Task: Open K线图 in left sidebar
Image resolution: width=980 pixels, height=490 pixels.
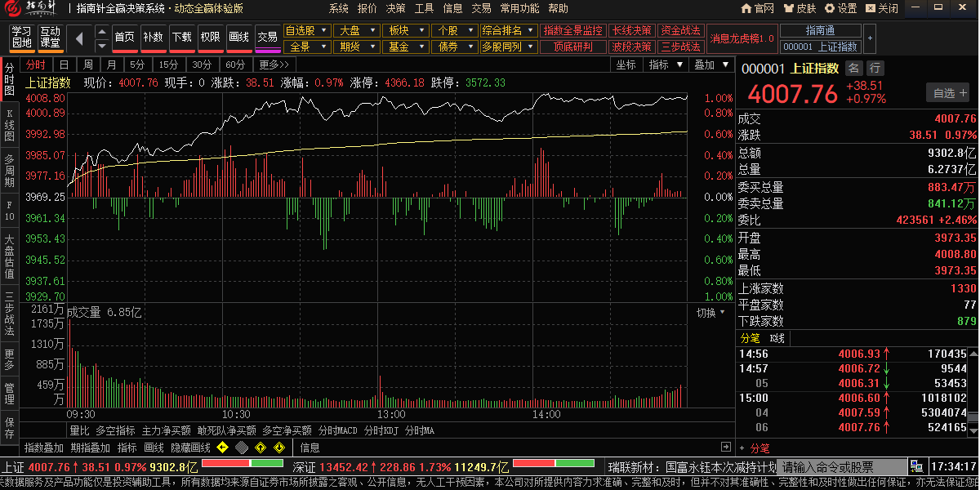Action: click(9, 124)
